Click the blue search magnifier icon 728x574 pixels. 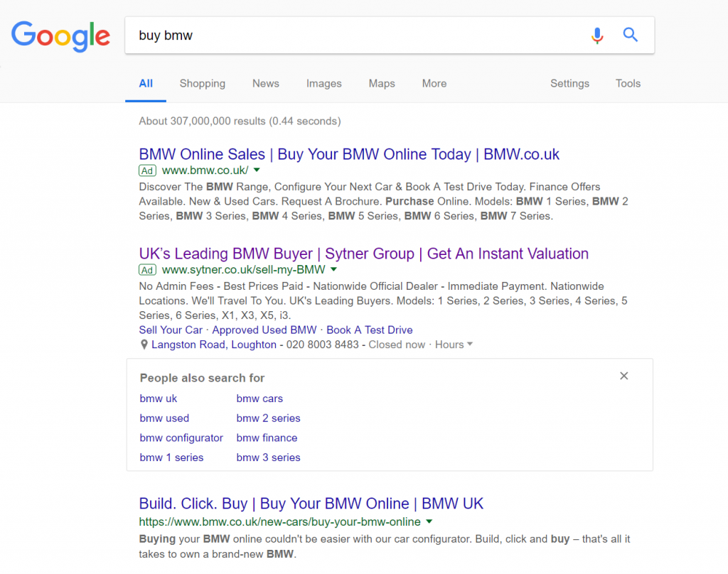[630, 35]
